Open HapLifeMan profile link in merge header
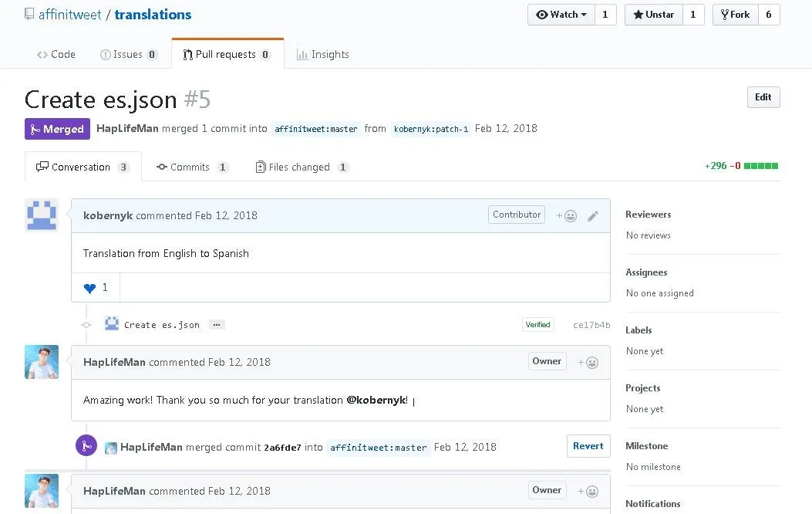Screen dimensions: 812x514 [127, 128]
